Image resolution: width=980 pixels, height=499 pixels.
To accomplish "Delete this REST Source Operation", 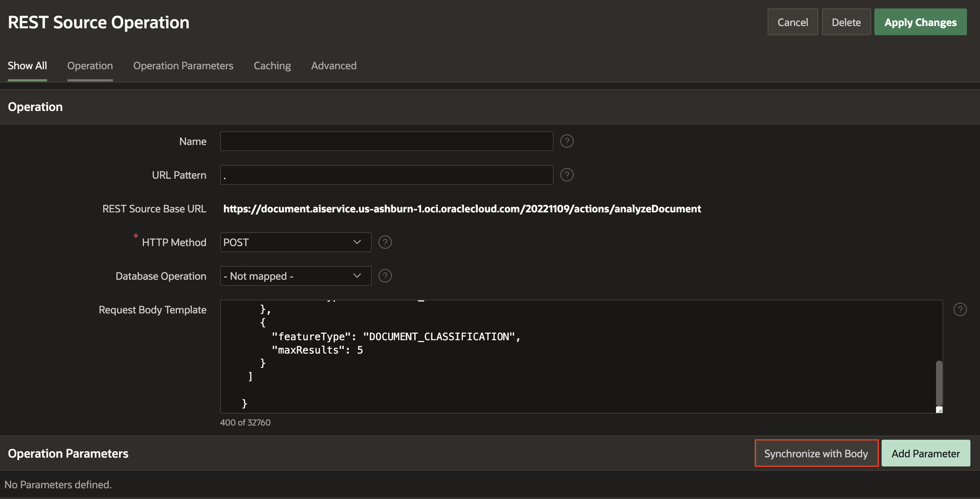I will point(846,22).
